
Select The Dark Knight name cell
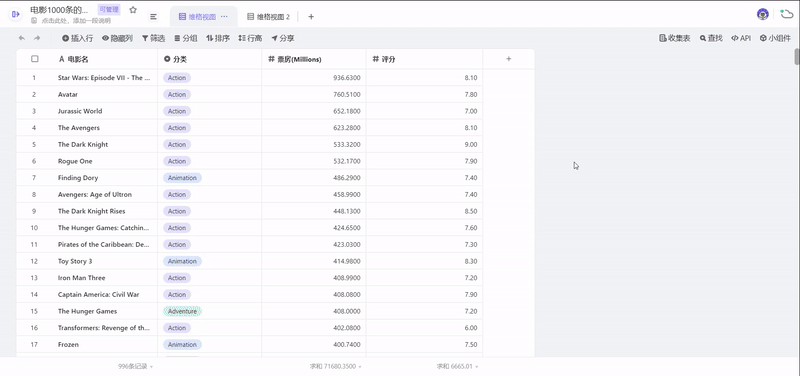click(x=105, y=144)
